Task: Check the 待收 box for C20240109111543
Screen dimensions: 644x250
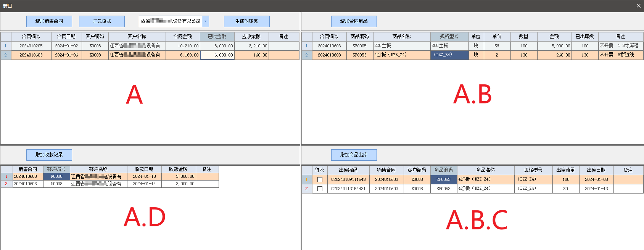Action: (320, 179)
